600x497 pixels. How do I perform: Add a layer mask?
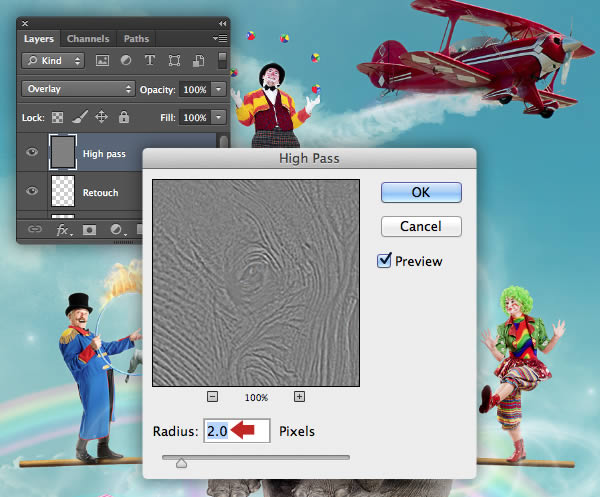90,230
